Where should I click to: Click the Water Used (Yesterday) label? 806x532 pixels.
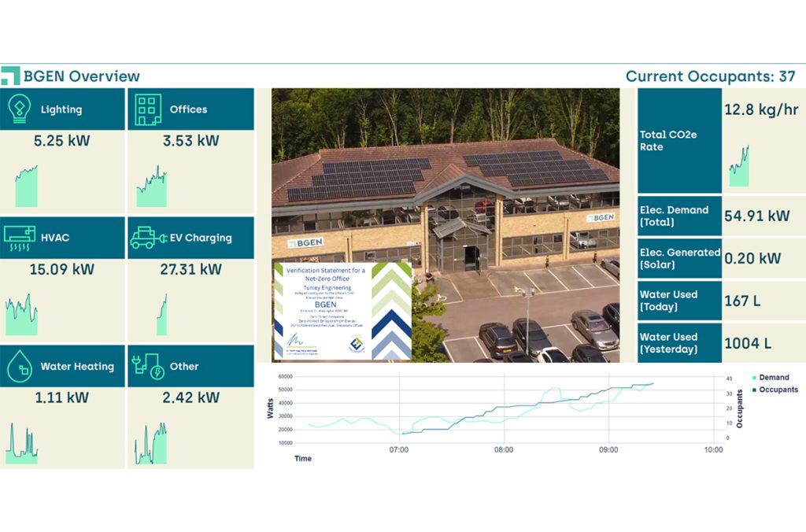click(668, 343)
